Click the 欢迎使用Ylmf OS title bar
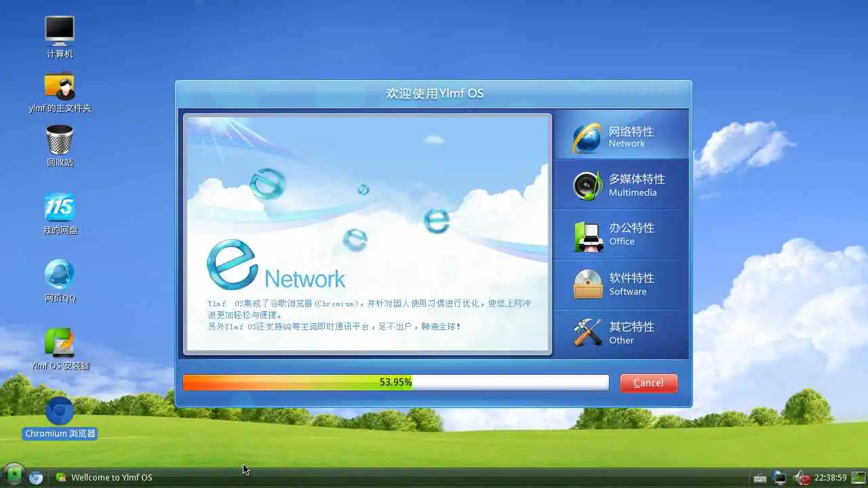 click(434, 94)
